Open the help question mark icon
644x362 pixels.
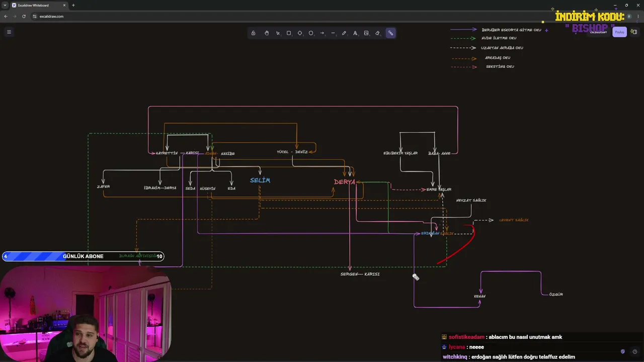pos(634,351)
